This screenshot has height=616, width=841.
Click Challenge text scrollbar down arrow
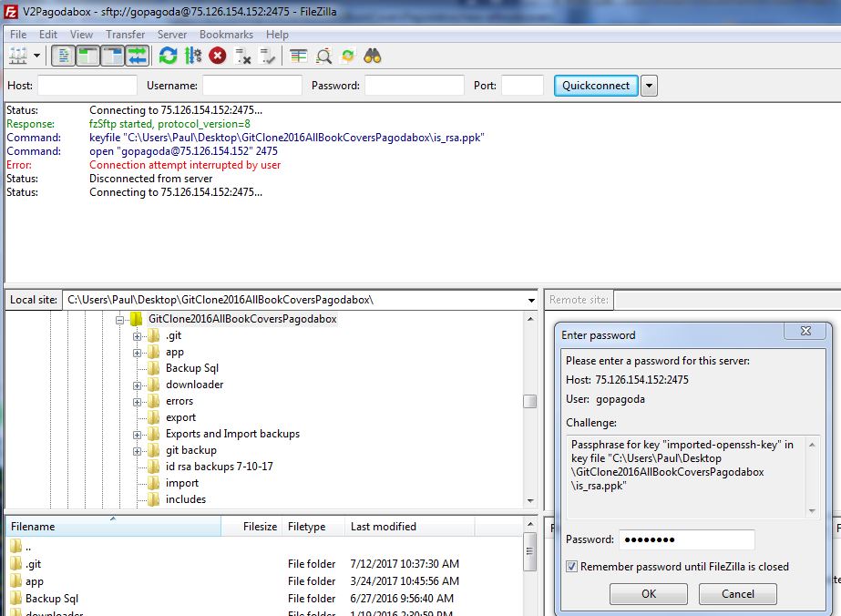tap(812, 511)
